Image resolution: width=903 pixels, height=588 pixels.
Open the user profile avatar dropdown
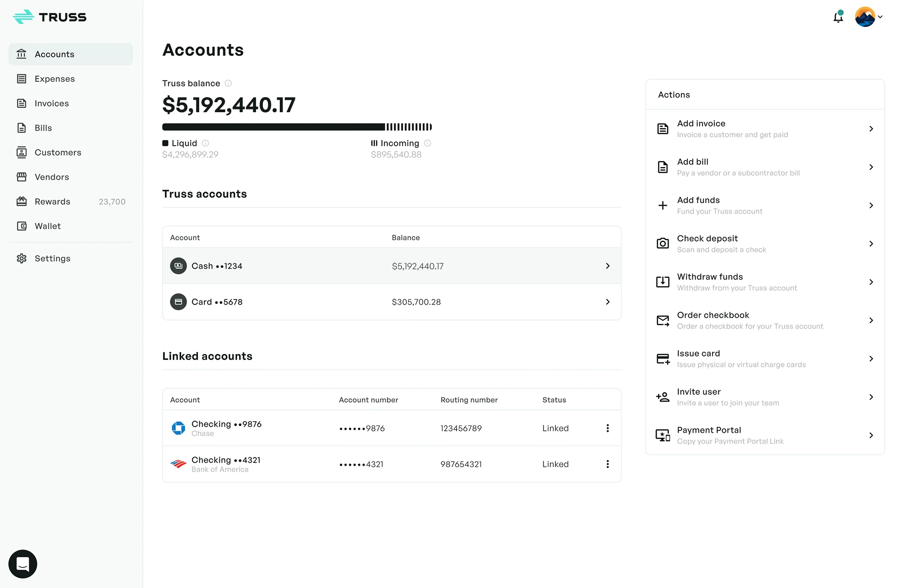tap(868, 17)
